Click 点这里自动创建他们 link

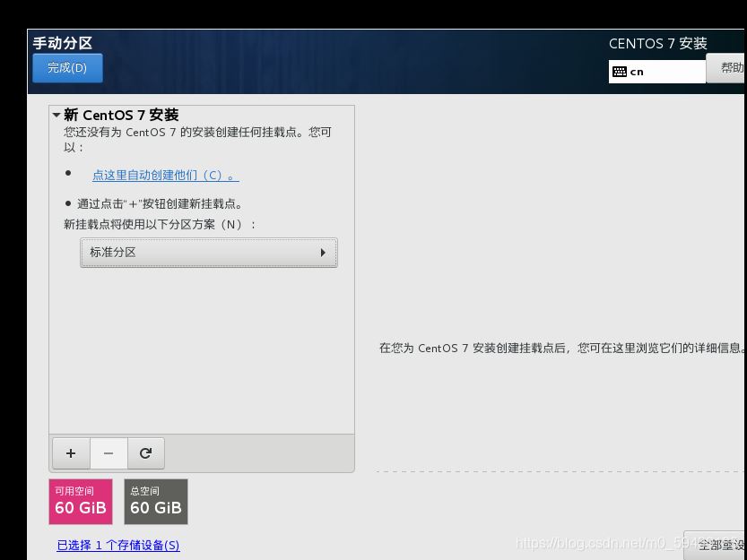pos(165,176)
